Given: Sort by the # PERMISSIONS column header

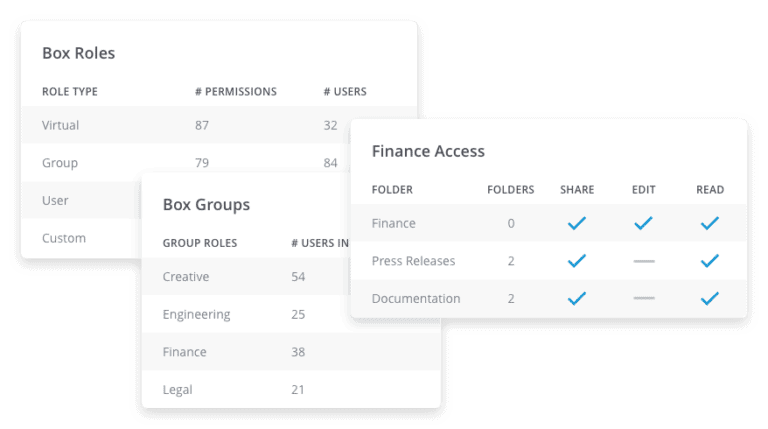Looking at the screenshot, I should click(x=236, y=92).
